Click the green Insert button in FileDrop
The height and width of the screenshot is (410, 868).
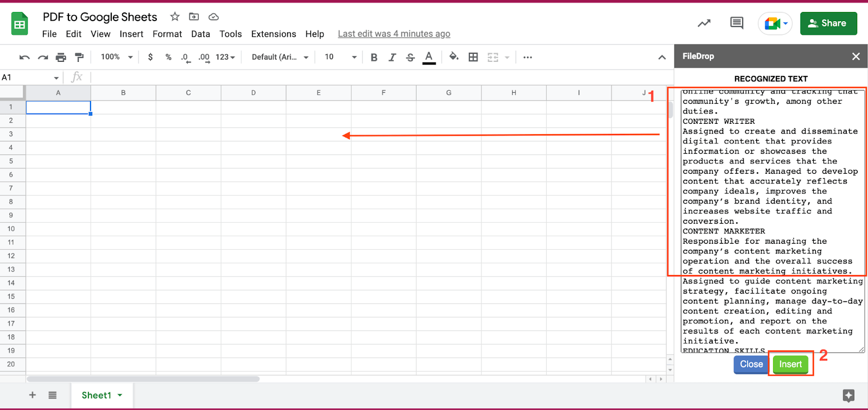[x=790, y=364]
